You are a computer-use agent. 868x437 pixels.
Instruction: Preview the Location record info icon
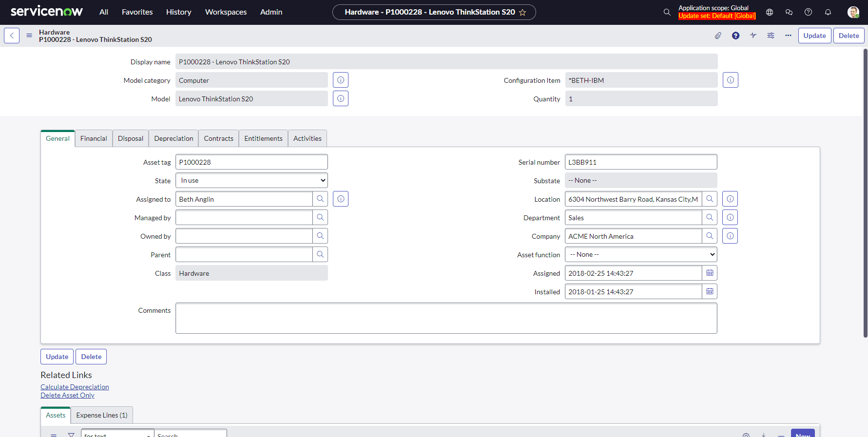click(x=730, y=199)
